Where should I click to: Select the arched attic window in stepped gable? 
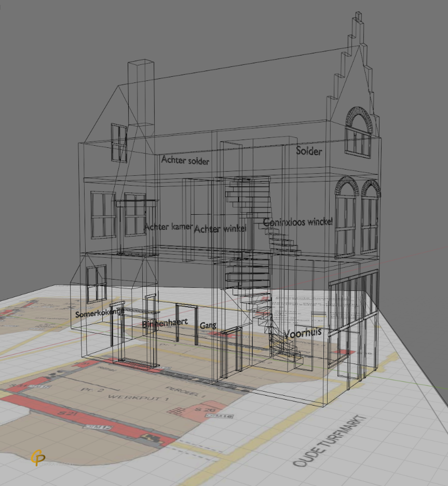[x=359, y=132]
